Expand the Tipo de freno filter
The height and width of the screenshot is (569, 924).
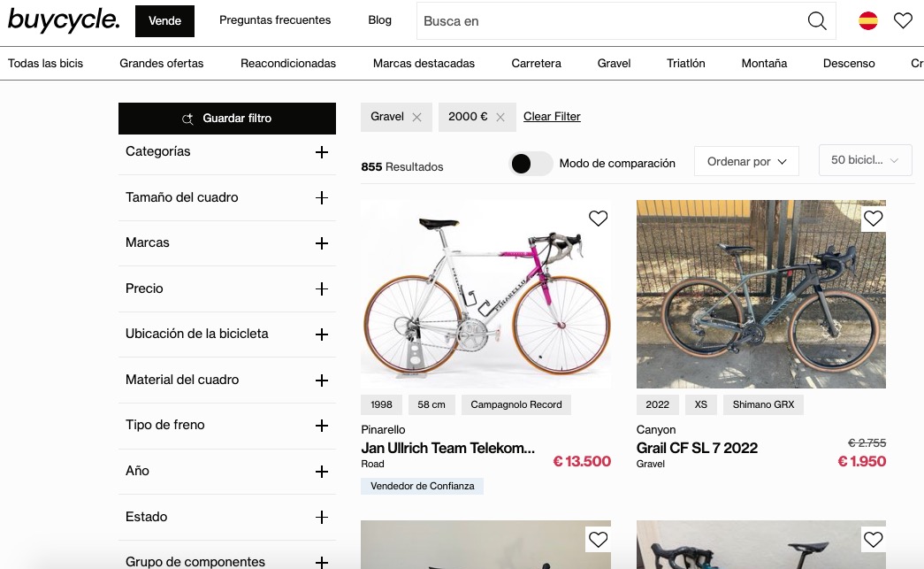pyautogui.click(x=321, y=426)
